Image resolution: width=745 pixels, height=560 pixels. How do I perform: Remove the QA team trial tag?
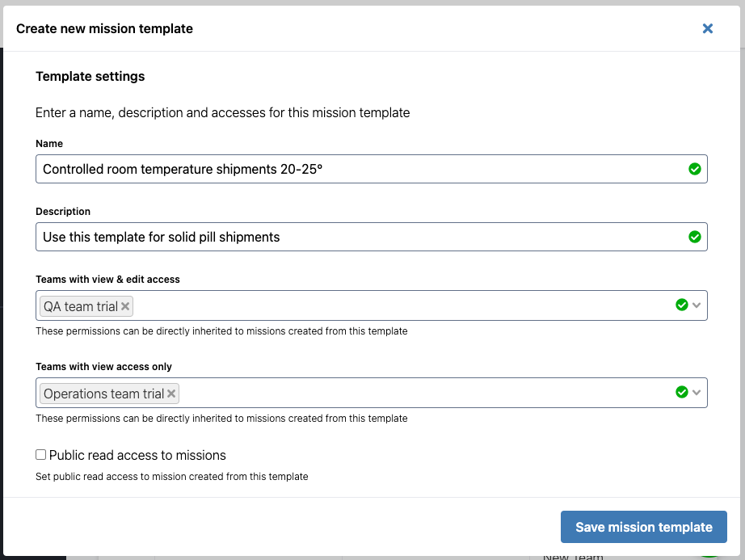click(x=125, y=306)
